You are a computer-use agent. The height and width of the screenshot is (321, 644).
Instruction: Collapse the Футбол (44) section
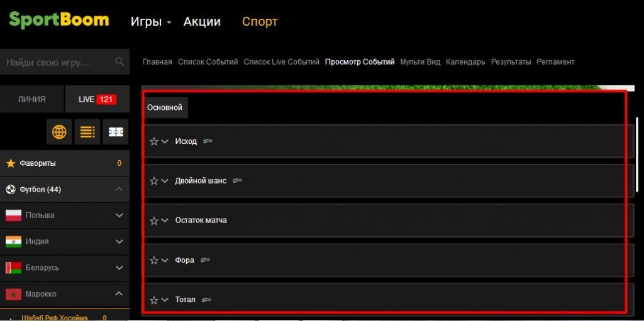coord(119,189)
